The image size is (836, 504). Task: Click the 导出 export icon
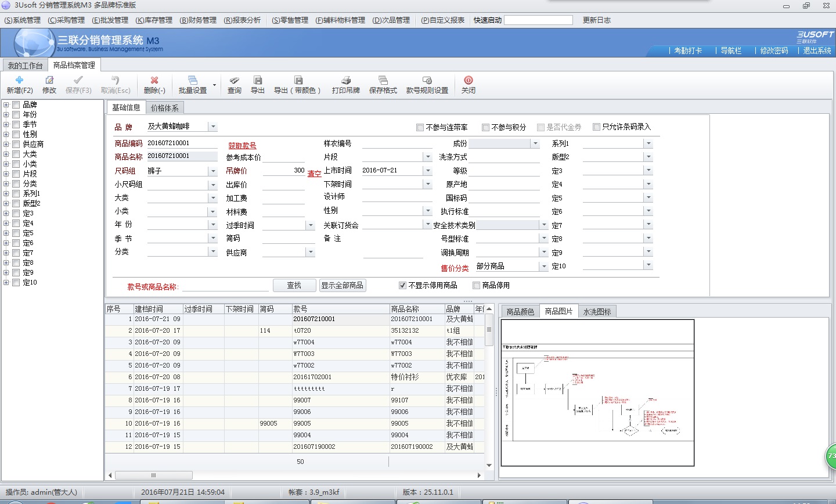(258, 80)
